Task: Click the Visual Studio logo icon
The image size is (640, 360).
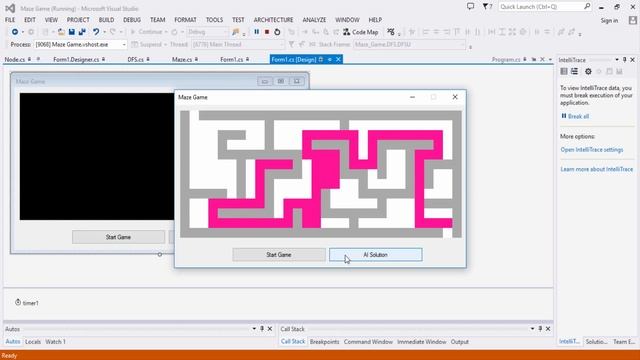Action: point(10,8)
